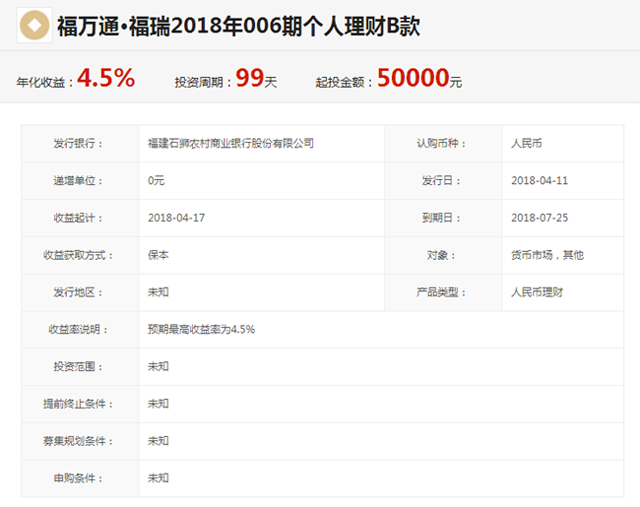Click the 未知 value in 募集规划条件 row

tap(158, 441)
